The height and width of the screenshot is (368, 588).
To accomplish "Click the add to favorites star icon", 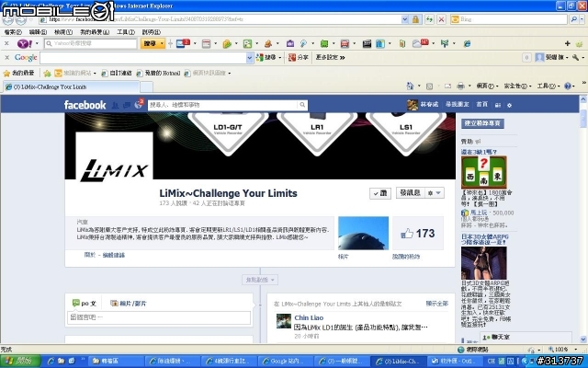I will [x=47, y=73].
